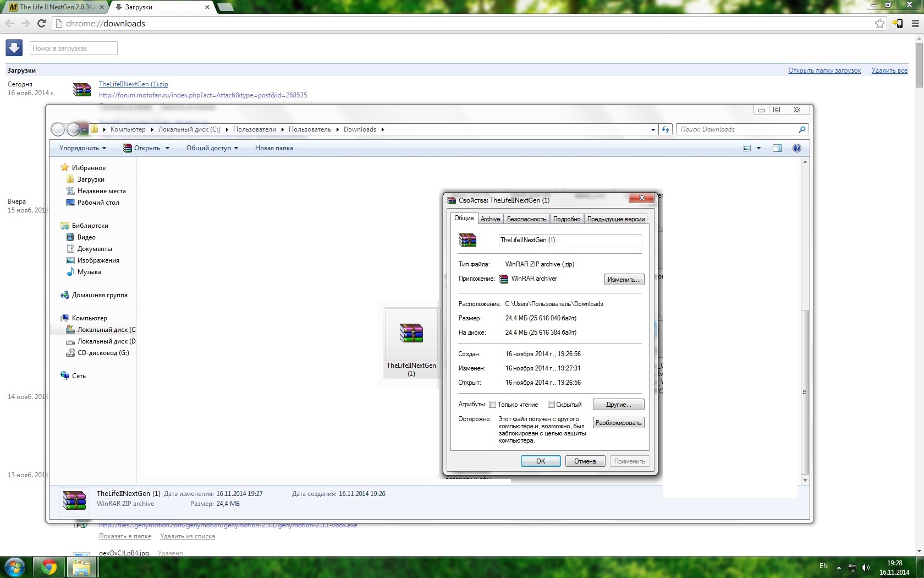Viewport: 924px width, 578px height.
Task: Switch to the Подробно tab
Action: tap(566, 219)
